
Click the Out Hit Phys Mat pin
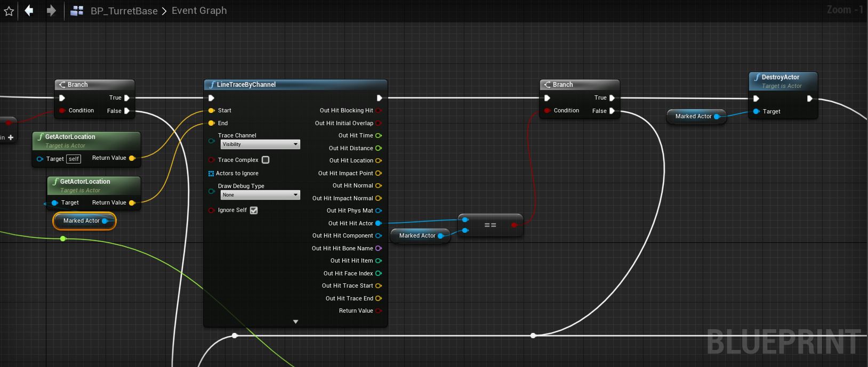pos(379,210)
